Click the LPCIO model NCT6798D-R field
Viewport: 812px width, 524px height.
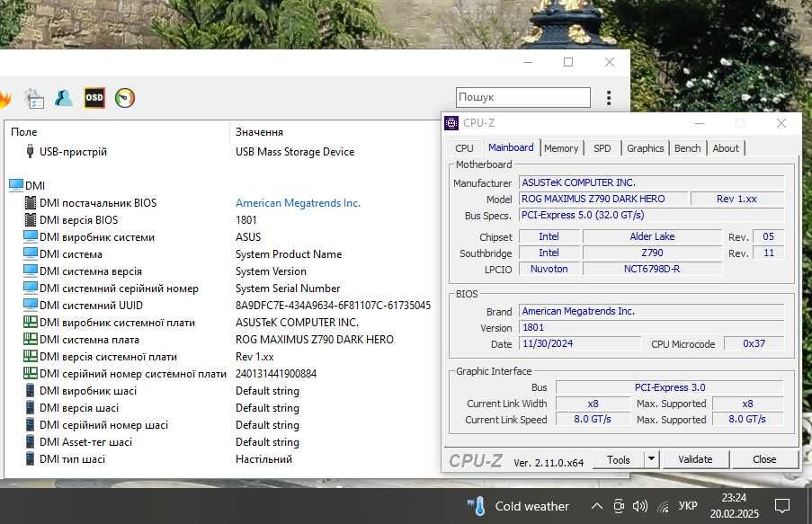click(x=652, y=269)
